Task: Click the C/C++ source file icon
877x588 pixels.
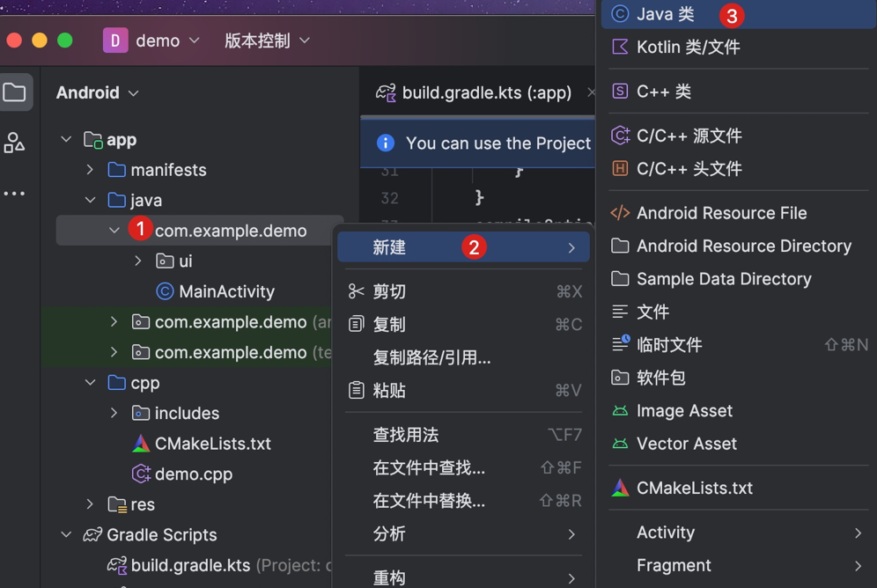Action: tap(620, 136)
